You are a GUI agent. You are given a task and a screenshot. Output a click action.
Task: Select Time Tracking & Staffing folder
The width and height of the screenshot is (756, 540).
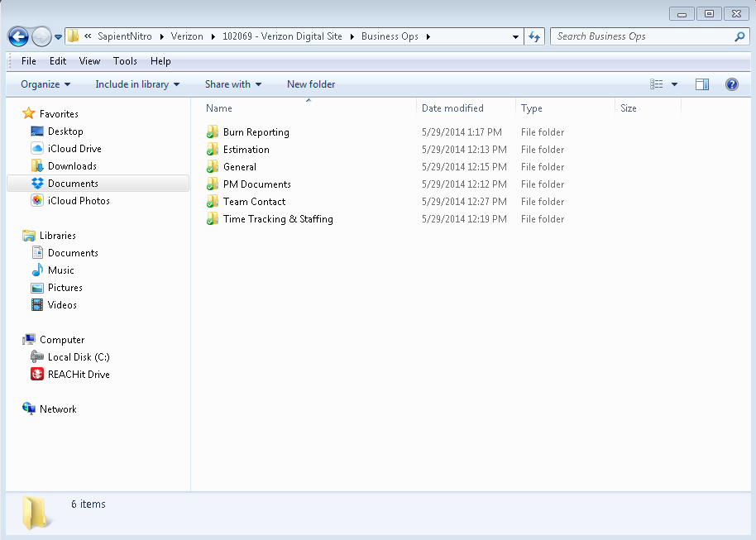click(278, 219)
